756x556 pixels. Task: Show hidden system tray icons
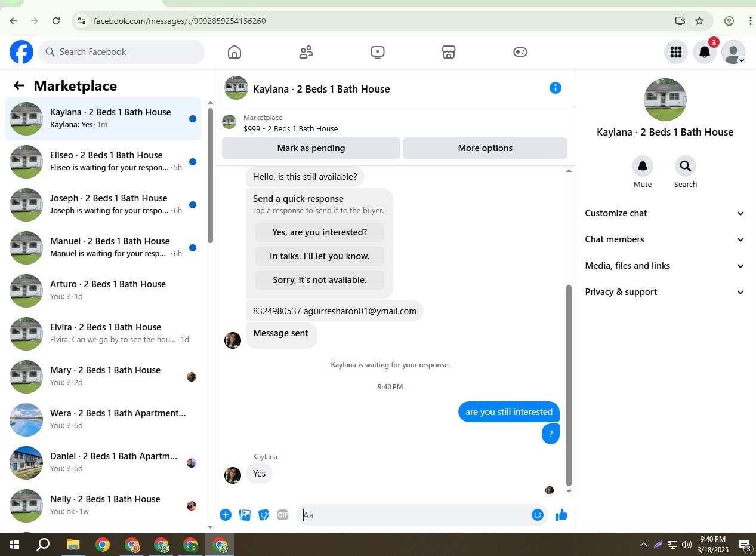coord(643,545)
